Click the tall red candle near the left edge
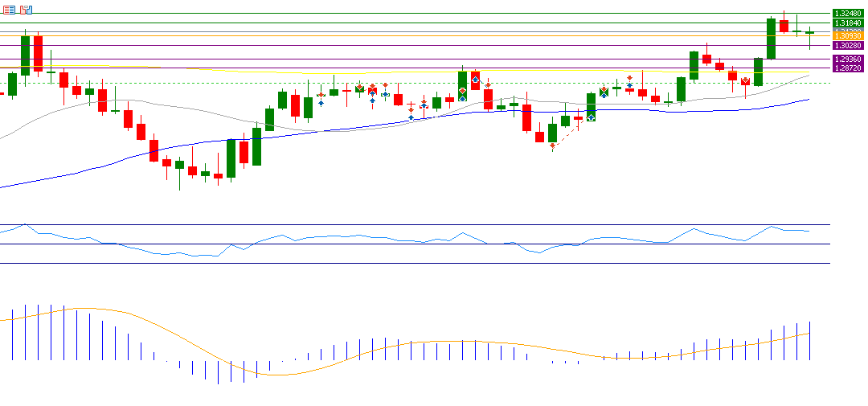 click(38, 53)
